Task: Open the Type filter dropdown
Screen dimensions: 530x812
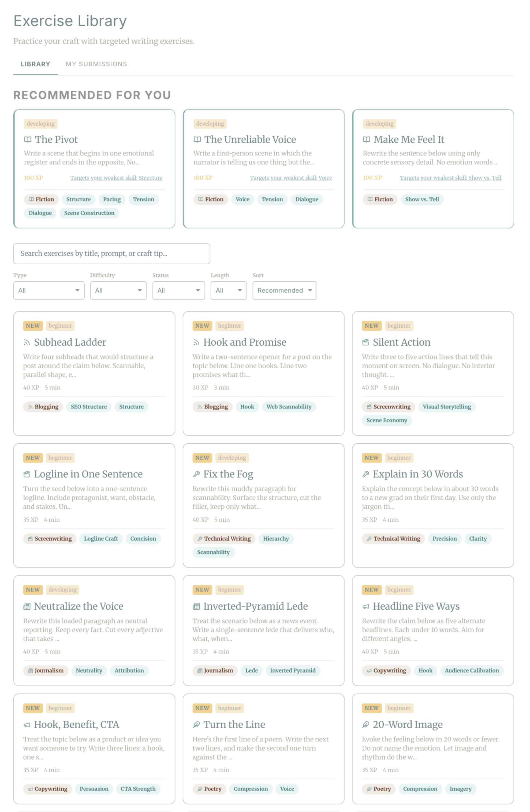Action: click(x=49, y=291)
